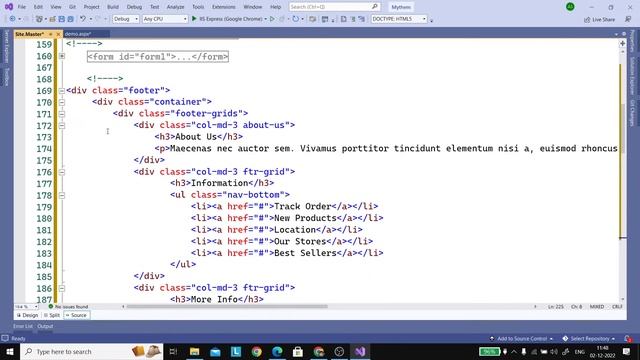Open the Build menu
This screenshot has width=640, height=360.
click(x=113, y=7)
